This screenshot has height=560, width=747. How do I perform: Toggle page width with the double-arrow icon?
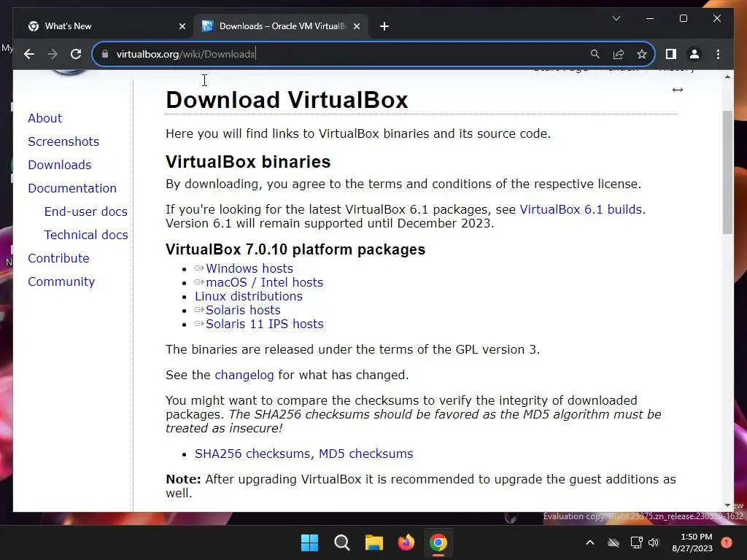678,90
